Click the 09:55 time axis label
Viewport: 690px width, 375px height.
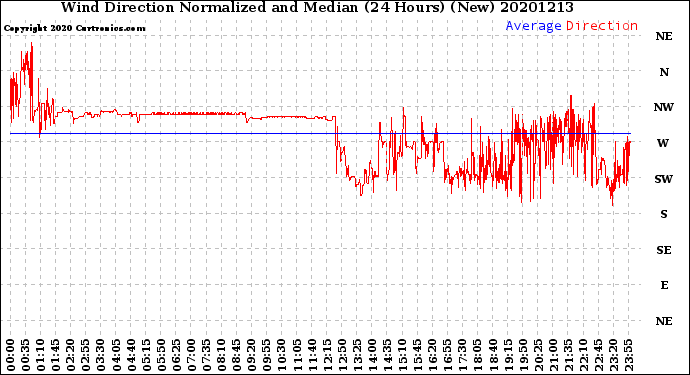267,354
